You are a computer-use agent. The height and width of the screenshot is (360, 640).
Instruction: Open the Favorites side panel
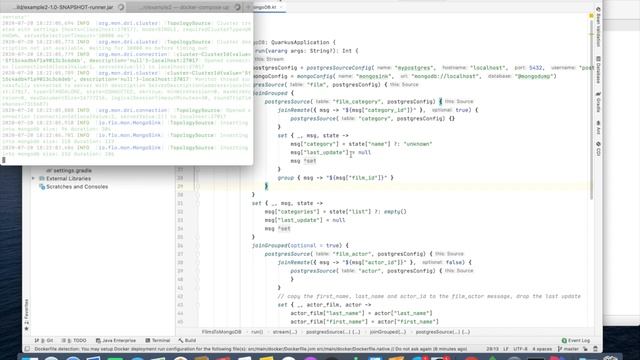[x=27, y=314]
